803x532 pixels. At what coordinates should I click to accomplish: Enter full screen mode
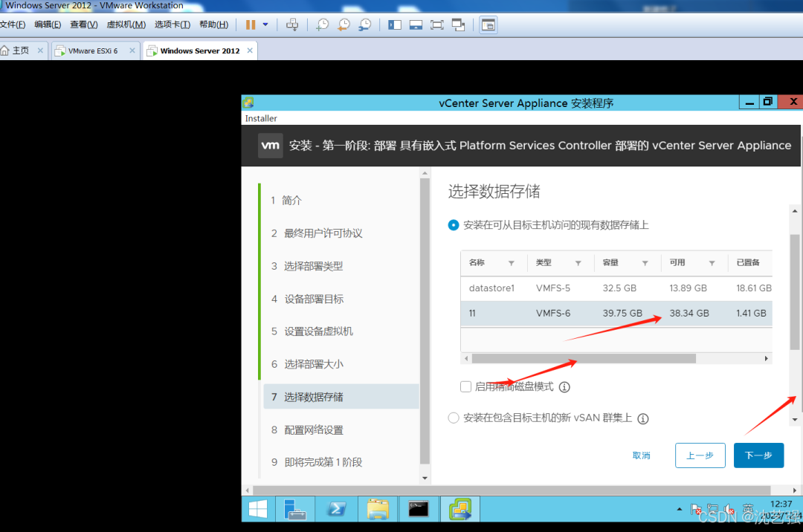pos(437,25)
